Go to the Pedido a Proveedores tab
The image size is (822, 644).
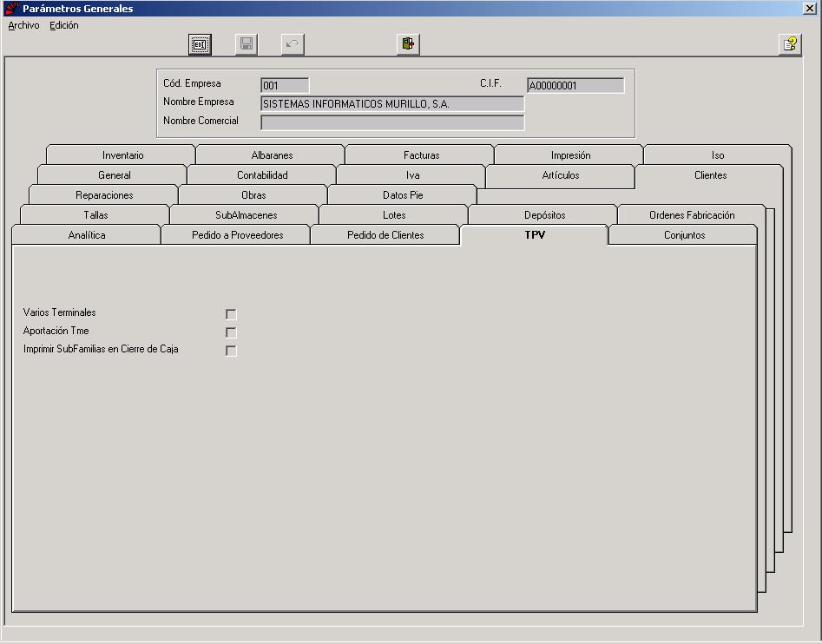click(x=237, y=234)
